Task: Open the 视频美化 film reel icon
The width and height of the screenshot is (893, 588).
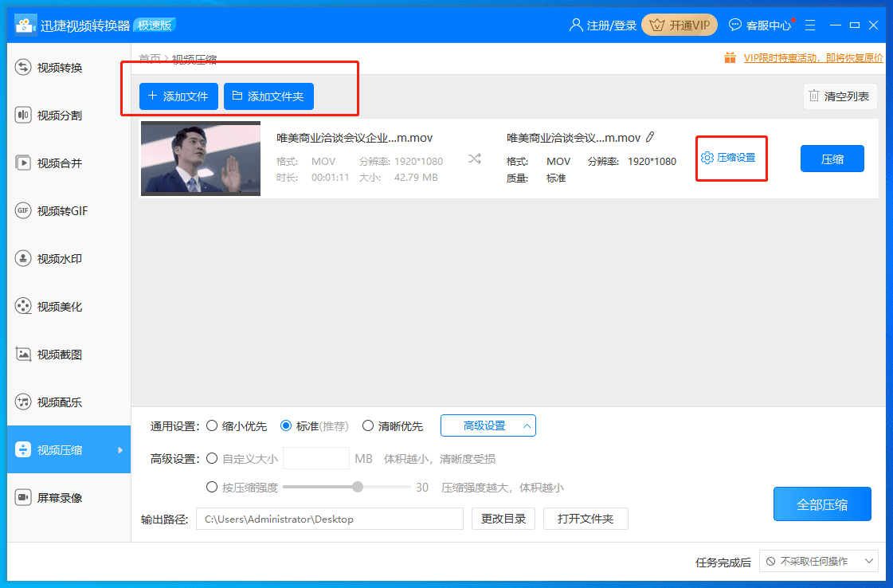Action: point(23,307)
